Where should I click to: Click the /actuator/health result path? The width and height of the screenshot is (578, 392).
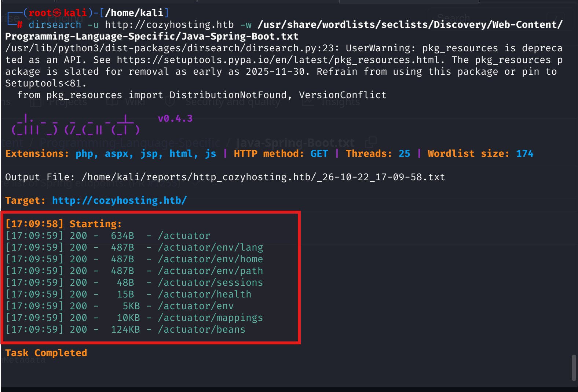pyautogui.click(x=204, y=294)
